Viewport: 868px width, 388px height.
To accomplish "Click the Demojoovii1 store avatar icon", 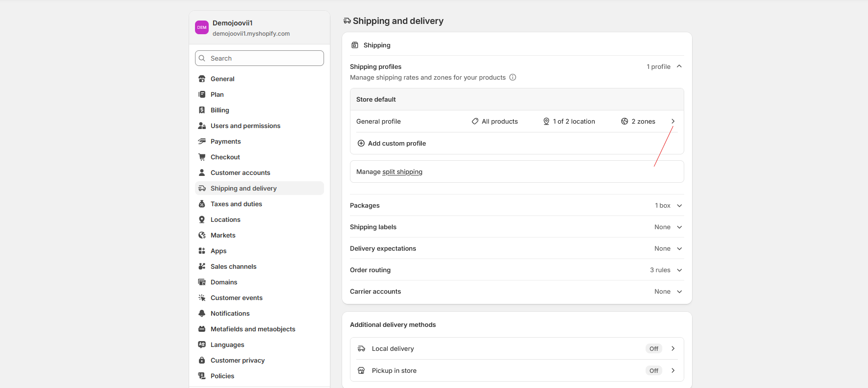I will pos(202,27).
